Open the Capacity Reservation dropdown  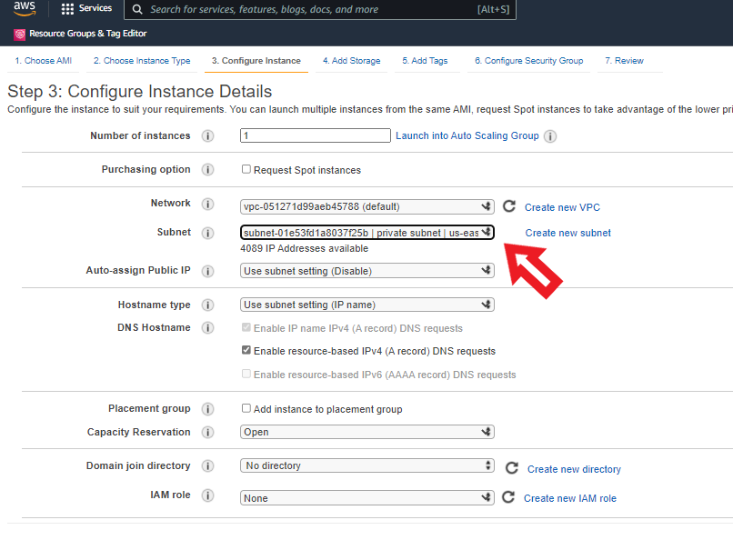pyautogui.click(x=367, y=433)
